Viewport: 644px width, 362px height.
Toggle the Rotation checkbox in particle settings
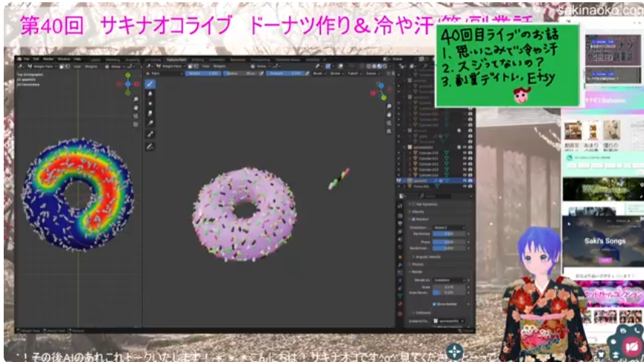pos(412,218)
